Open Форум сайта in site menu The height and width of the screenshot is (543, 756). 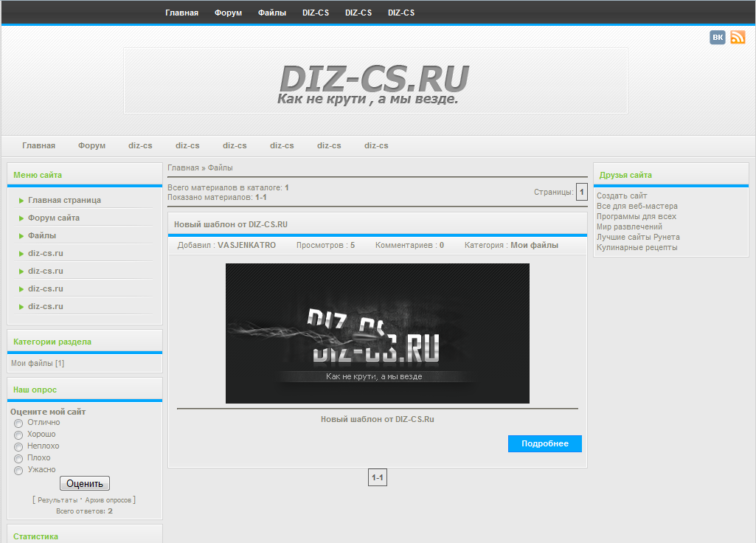[54, 218]
